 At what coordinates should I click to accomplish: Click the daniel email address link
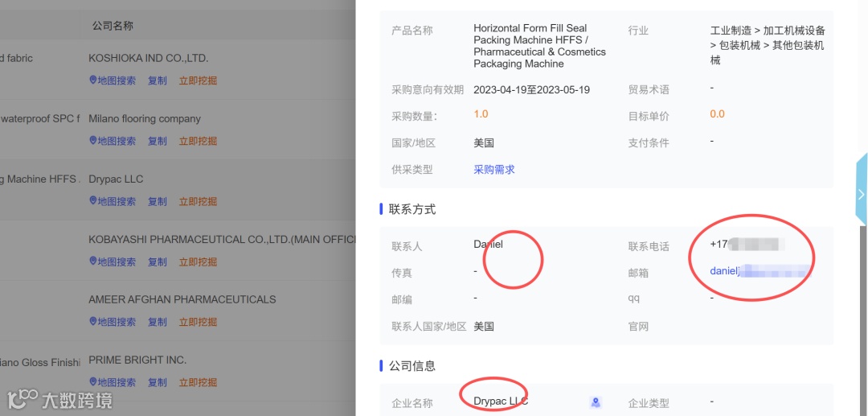point(760,271)
